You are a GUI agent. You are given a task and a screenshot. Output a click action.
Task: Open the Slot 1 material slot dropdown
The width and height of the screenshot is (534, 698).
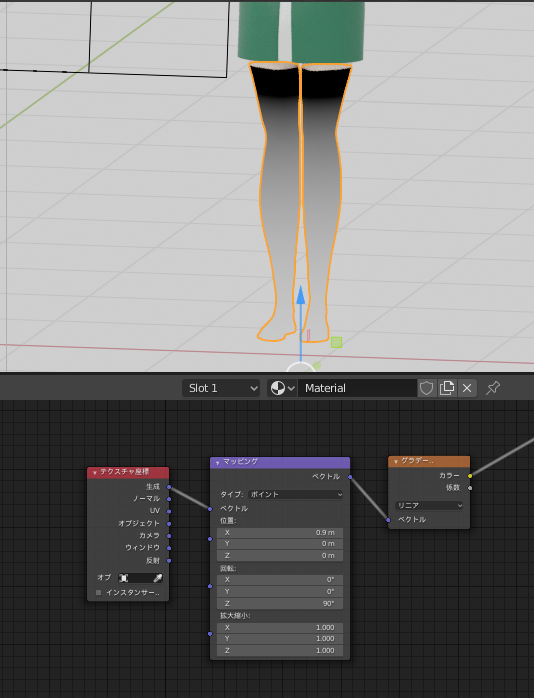pos(221,388)
